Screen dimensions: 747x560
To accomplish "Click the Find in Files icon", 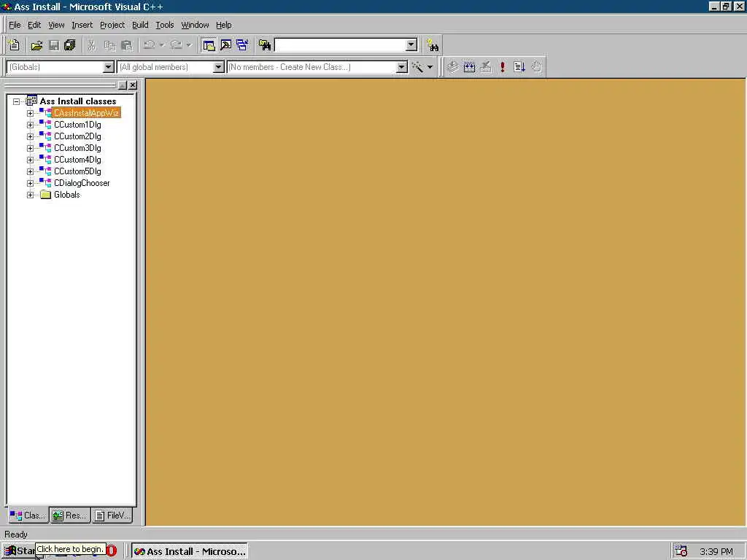I will (265, 45).
